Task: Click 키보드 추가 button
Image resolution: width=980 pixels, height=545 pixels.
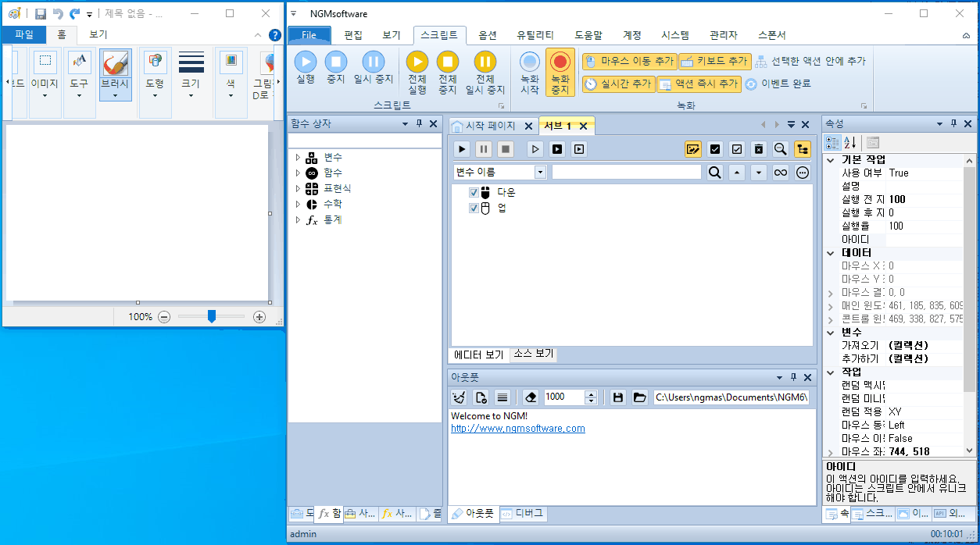Action: click(714, 61)
